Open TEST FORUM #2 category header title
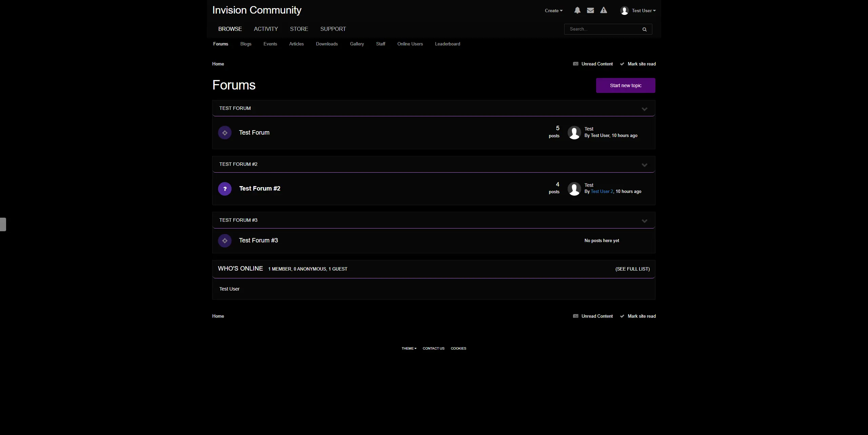Screen dimensions: 868x435 (238, 164)
